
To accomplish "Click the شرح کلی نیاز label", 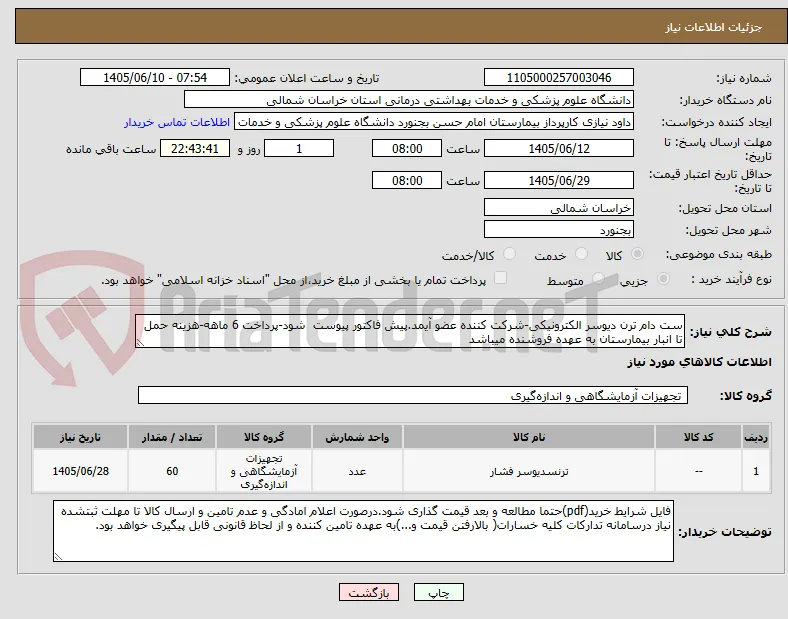I will pyautogui.click(x=730, y=332).
